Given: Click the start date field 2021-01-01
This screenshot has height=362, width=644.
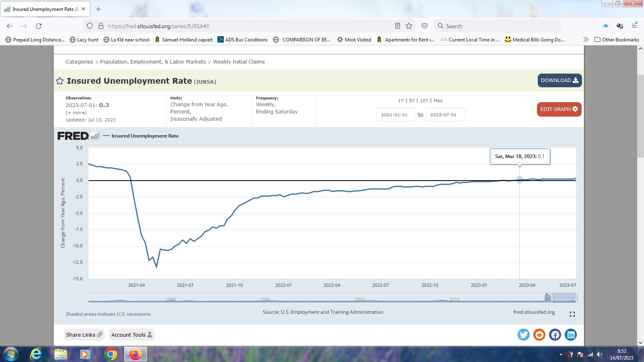Looking at the screenshot, I should (395, 115).
